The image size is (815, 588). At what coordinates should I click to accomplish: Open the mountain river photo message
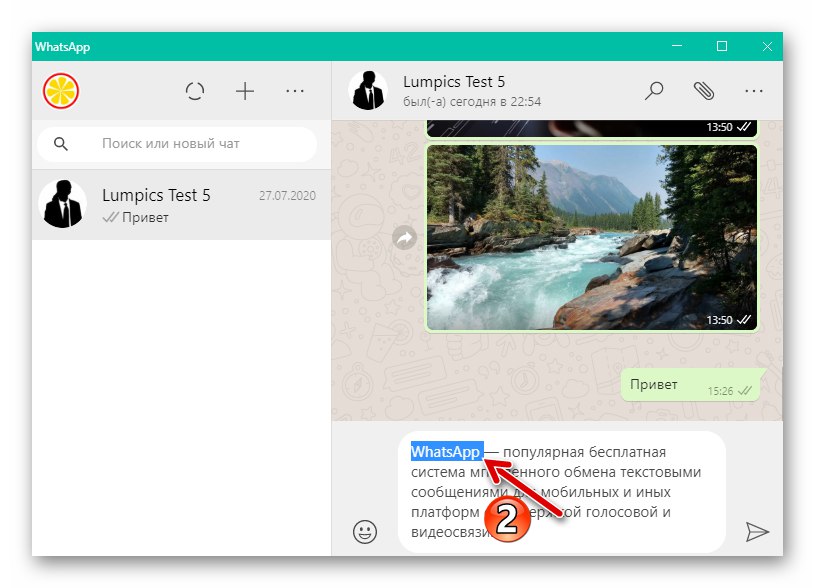point(591,237)
